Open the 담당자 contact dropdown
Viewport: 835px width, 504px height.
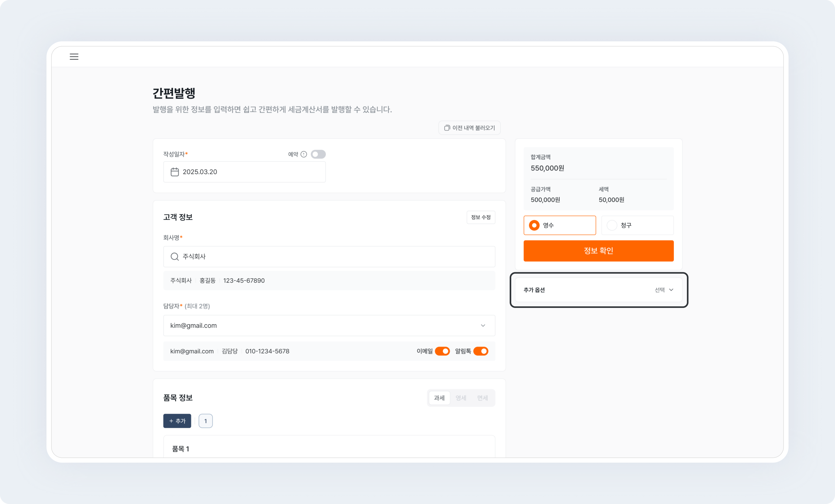click(483, 325)
